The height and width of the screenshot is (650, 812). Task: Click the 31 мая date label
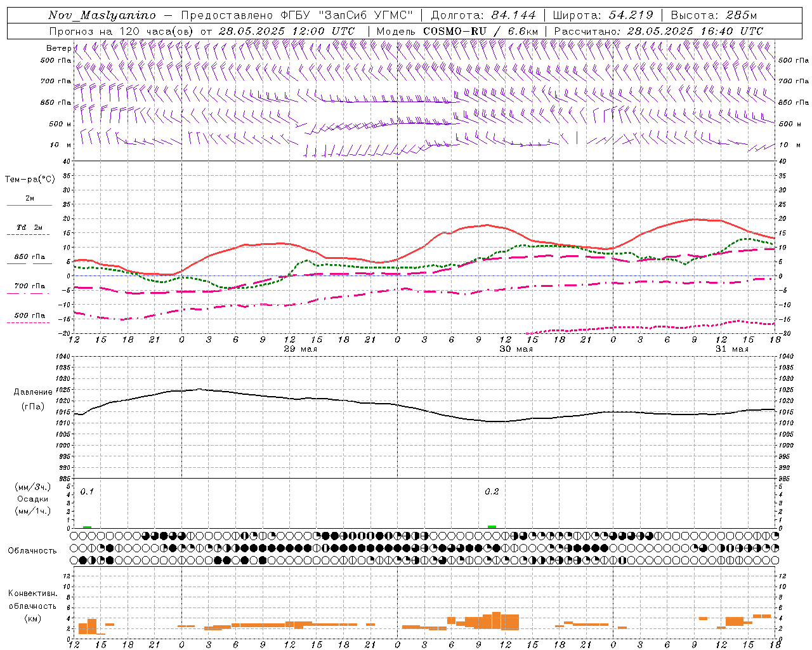pos(731,348)
